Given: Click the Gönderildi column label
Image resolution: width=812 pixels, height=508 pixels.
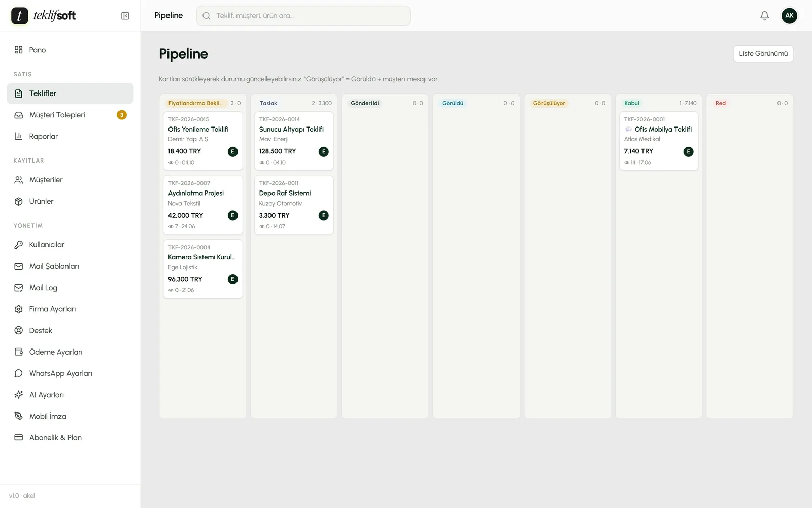Looking at the screenshot, I should point(365,103).
